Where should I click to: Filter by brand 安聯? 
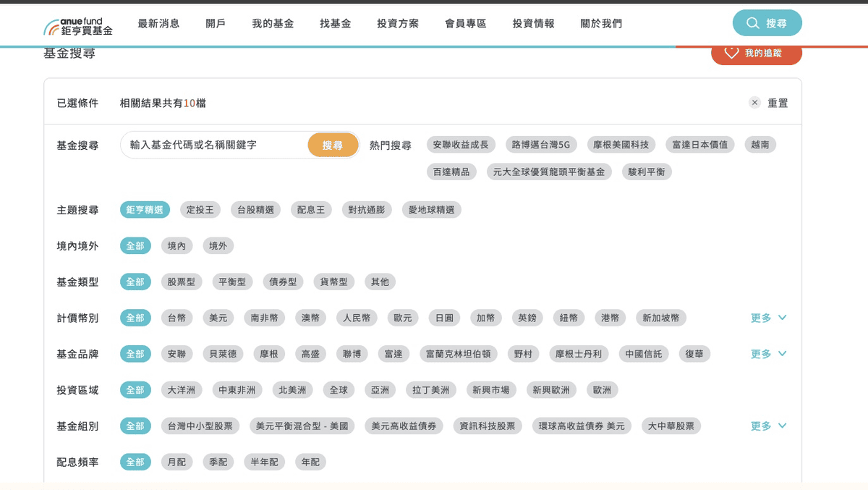point(177,354)
